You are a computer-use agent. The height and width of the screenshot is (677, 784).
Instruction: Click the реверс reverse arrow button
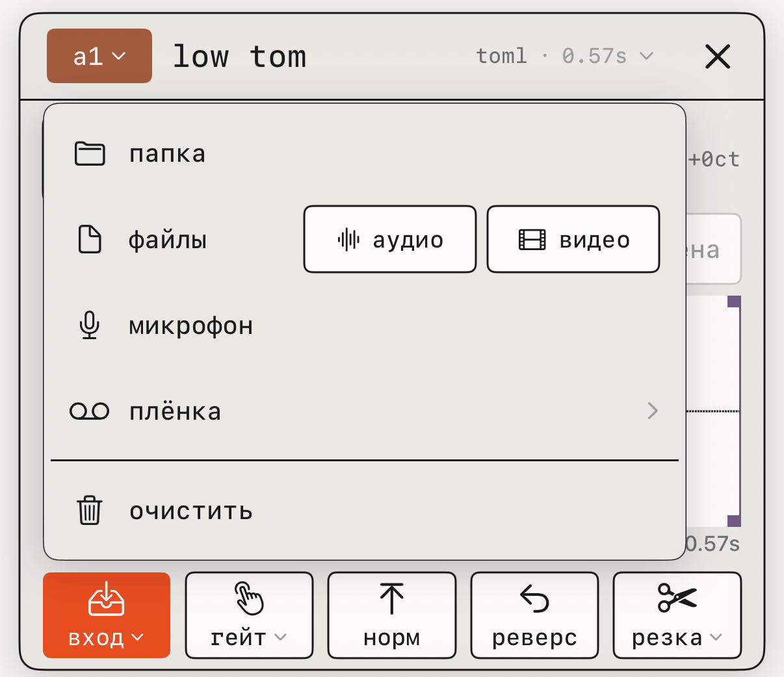[534, 615]
